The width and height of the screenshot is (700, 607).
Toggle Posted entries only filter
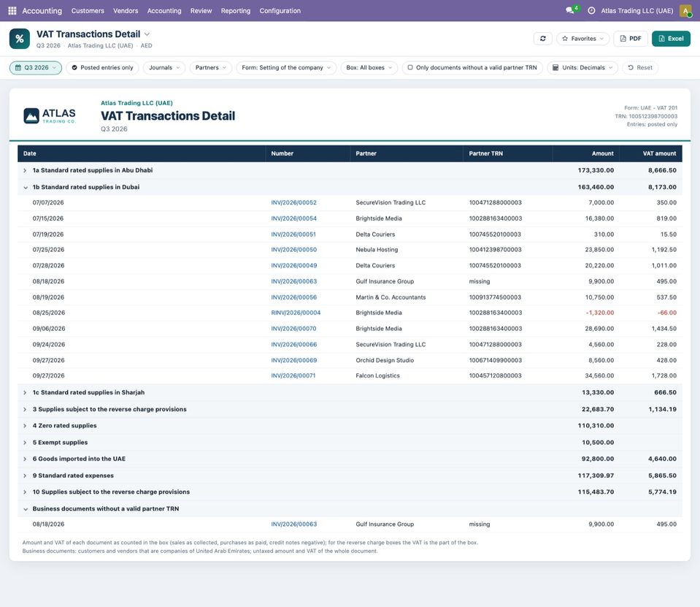[x=102, y=67]
